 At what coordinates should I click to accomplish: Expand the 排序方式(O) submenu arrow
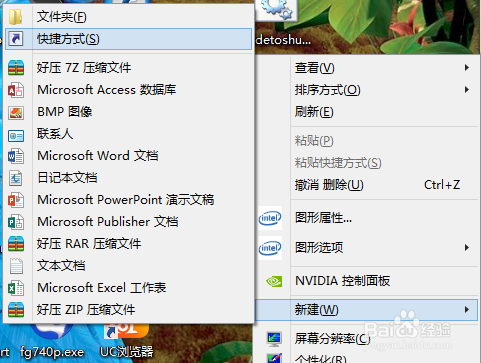[467, 90]
